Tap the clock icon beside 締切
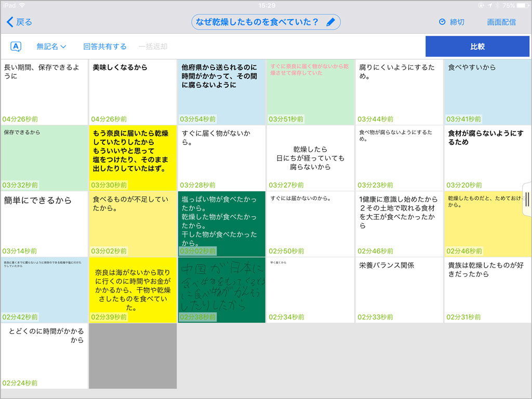Viewport: 532px width, 399px height. click(442, 22)
